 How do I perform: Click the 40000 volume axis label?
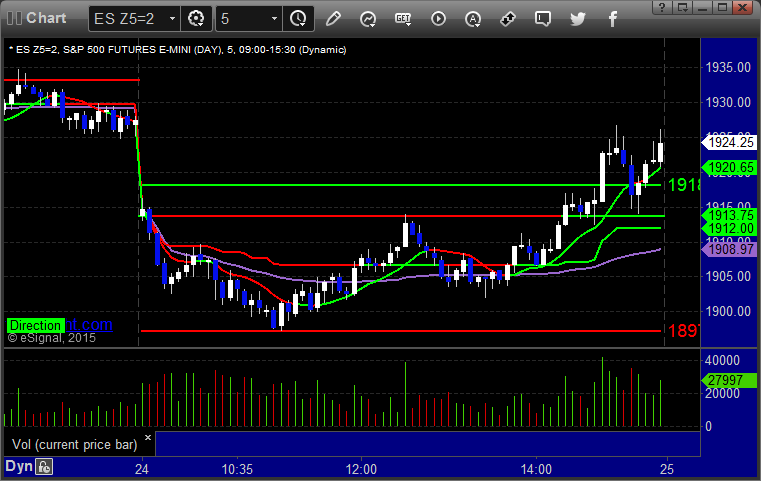pyautogui.click(x=723, y=360)
